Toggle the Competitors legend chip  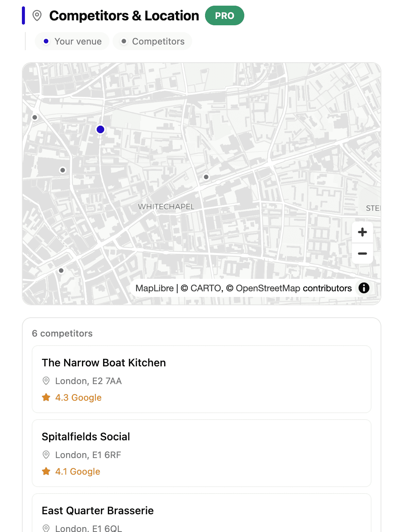click(x=153, y=41)
